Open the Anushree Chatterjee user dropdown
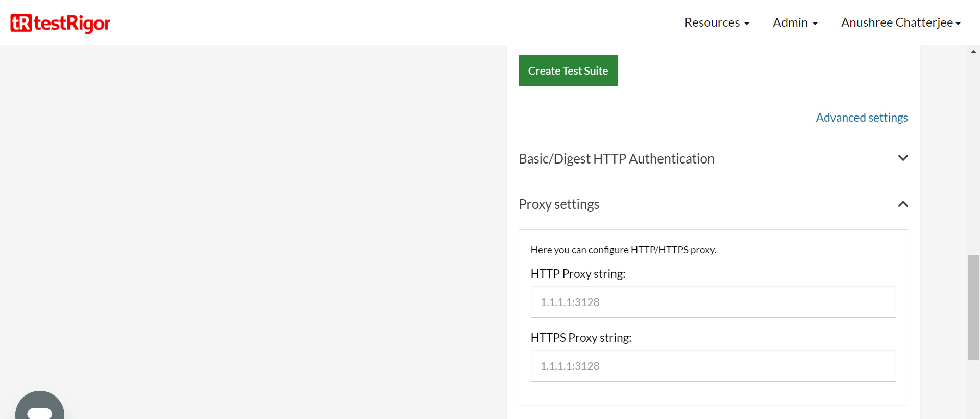Image resolution: width=980 pixels, height=419 pixels. tap(897, 22)
